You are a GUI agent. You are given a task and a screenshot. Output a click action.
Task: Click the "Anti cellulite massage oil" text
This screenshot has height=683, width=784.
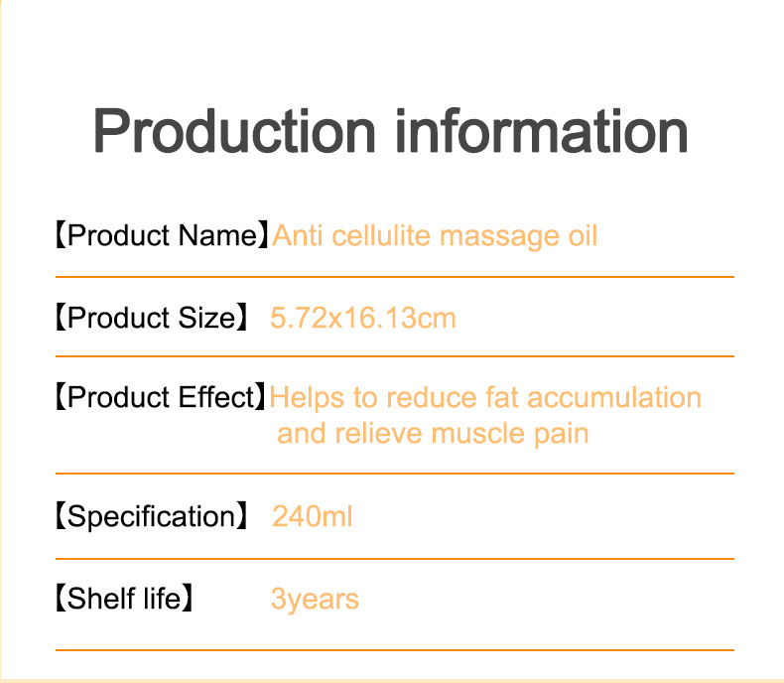click(435, 237)
